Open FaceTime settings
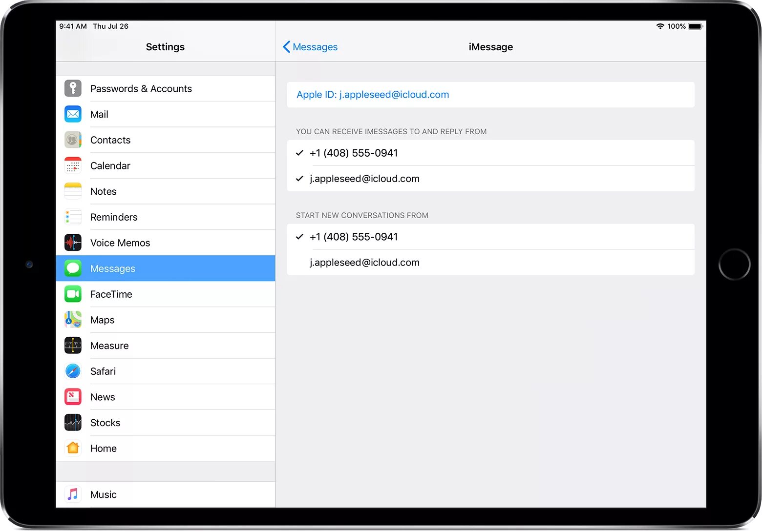 (166, 294)
